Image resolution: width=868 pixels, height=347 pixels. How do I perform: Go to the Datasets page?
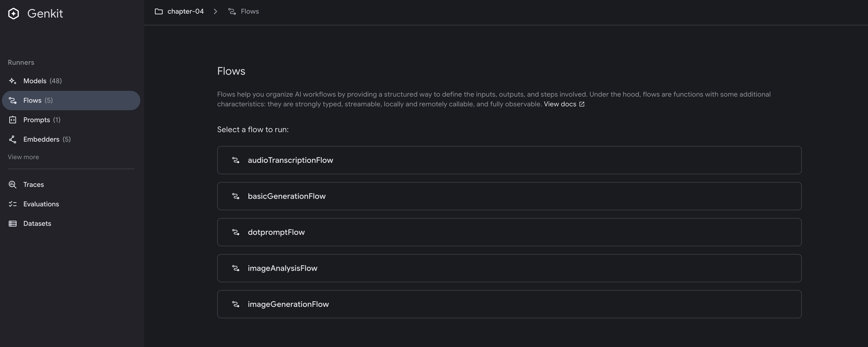[x=71, y=223]
